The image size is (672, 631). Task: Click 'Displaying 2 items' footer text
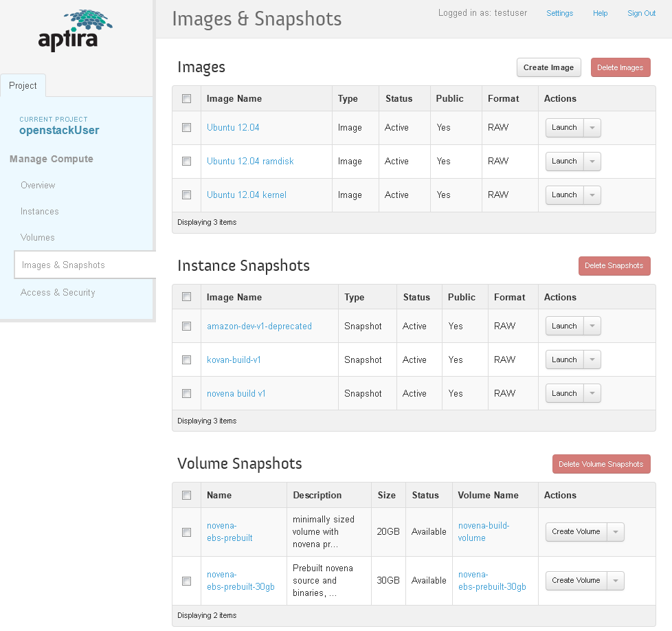207,616
